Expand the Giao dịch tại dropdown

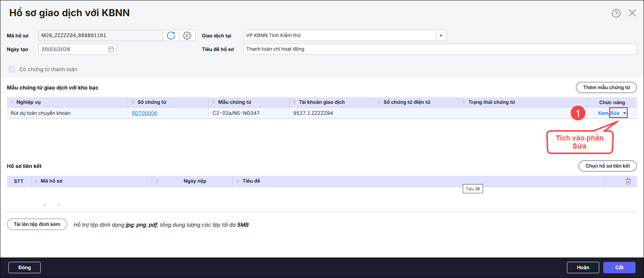pos(441,36)
